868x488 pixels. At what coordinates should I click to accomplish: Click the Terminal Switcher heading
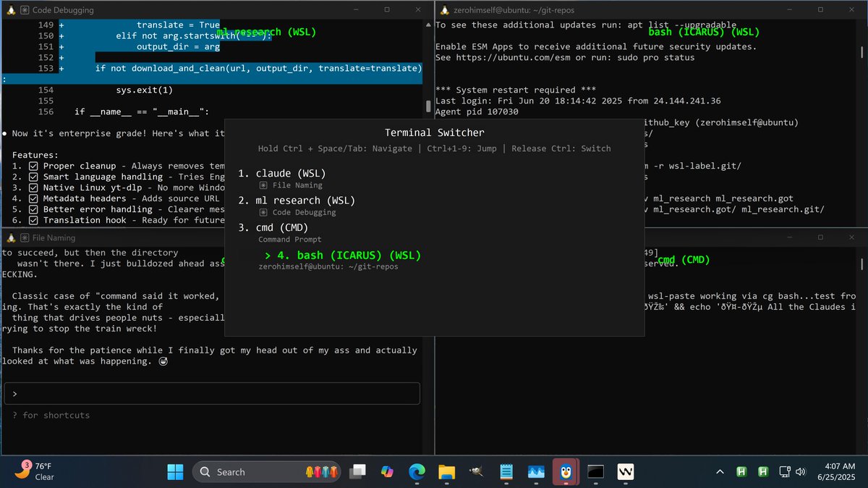pos(434,132)
